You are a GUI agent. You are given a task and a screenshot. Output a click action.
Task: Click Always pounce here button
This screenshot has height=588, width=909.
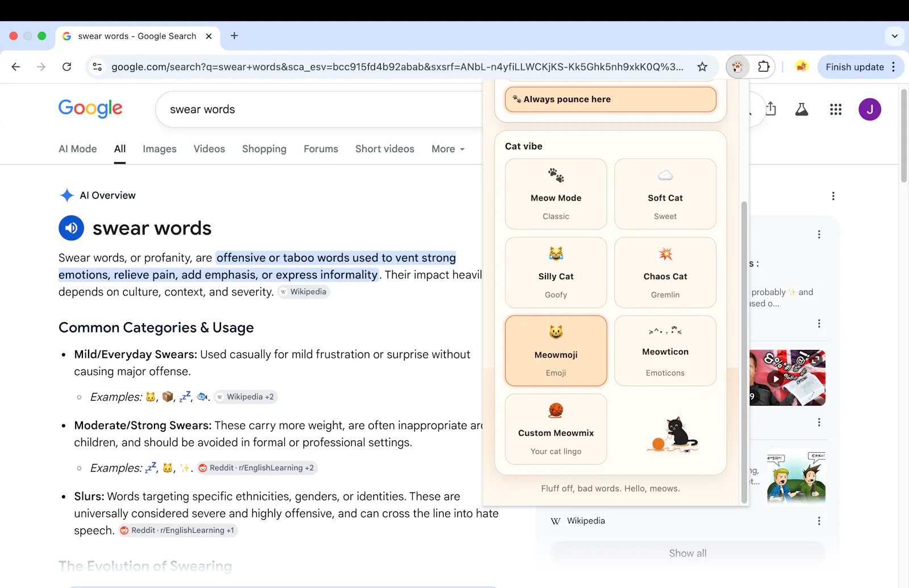pos(610,99)
